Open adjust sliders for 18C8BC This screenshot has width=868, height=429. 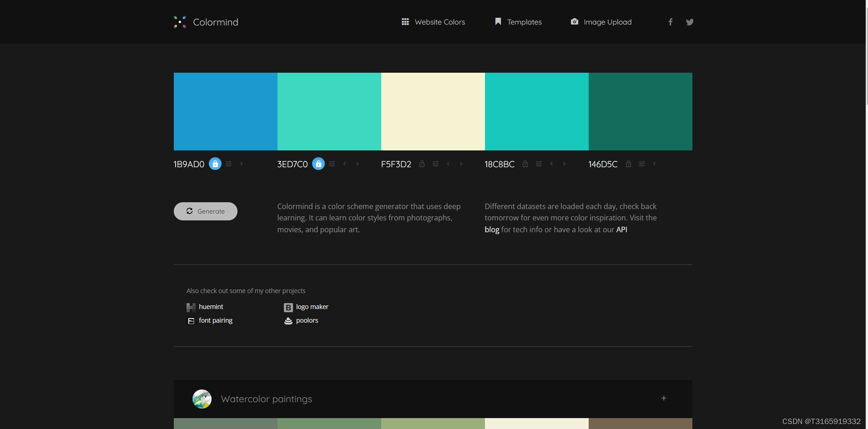[539, 164]
